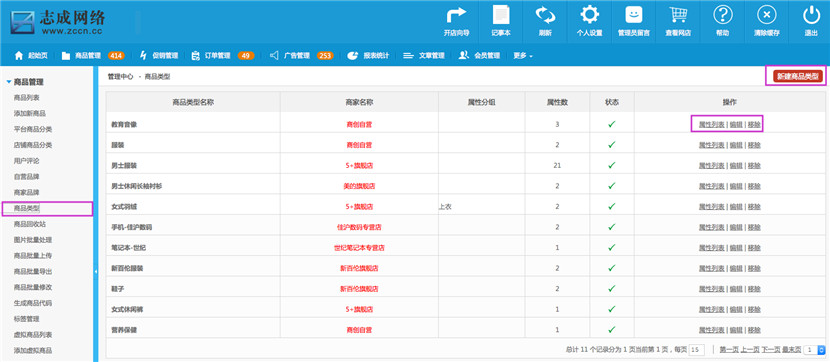Click the 查看网店 shopping cart icon

coord(678,15)
